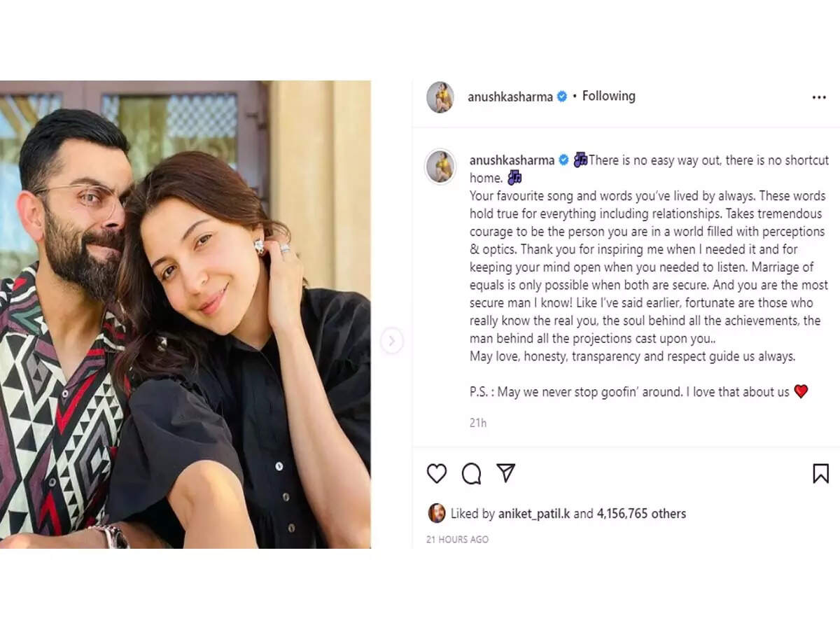Like the post with the heart icon
The width and height of the screenshot is (840, 630).
tap(437, 474)
